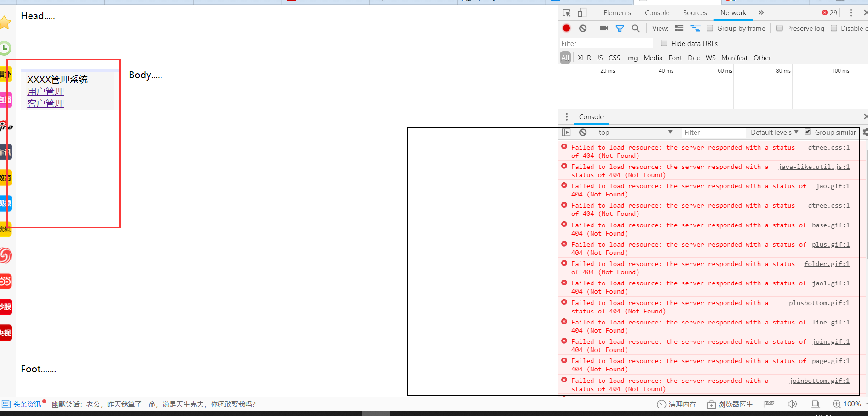Select the All request filter
The height and width of the screenshot is (416, 868).
point(565,58)
